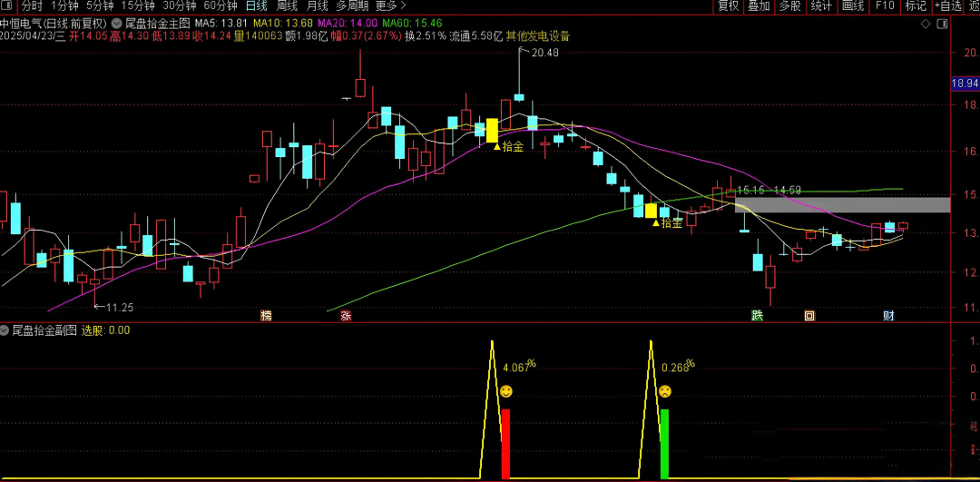Image resolution: width=980 pixels, height=482 pixels.
Task: Click the red bar in sub-chart
Action: point(505,443)
